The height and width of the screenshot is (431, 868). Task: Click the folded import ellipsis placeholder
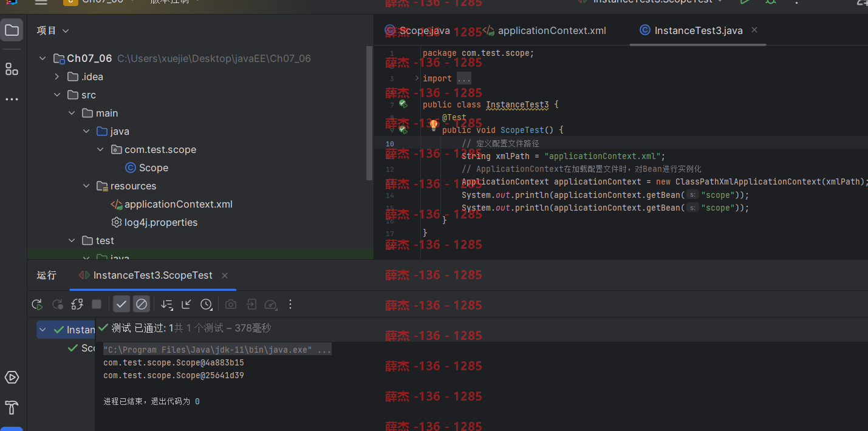click(x=463, y=78)
